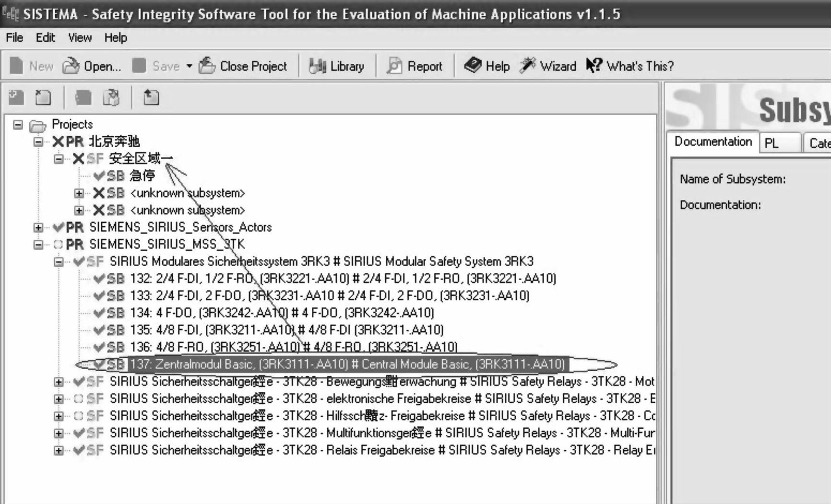Select 3TK28 Multifunktionsgeräte function

tap(382, 433)
